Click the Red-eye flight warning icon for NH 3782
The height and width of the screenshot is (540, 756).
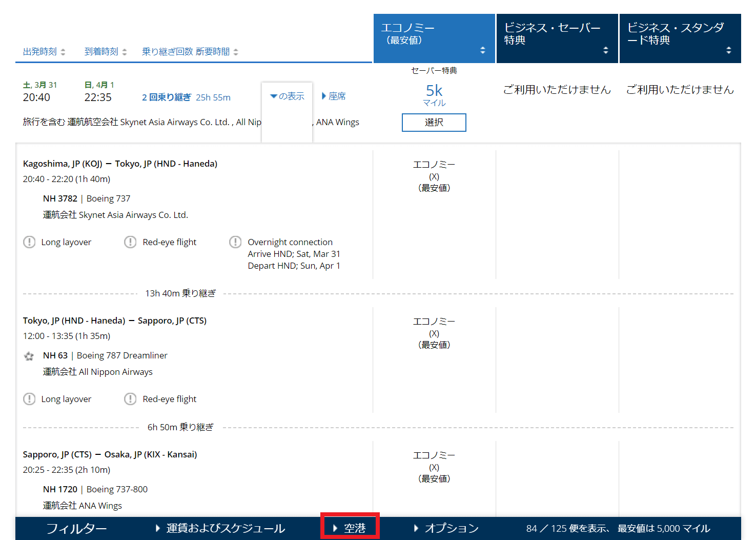[x=130, y=242]
